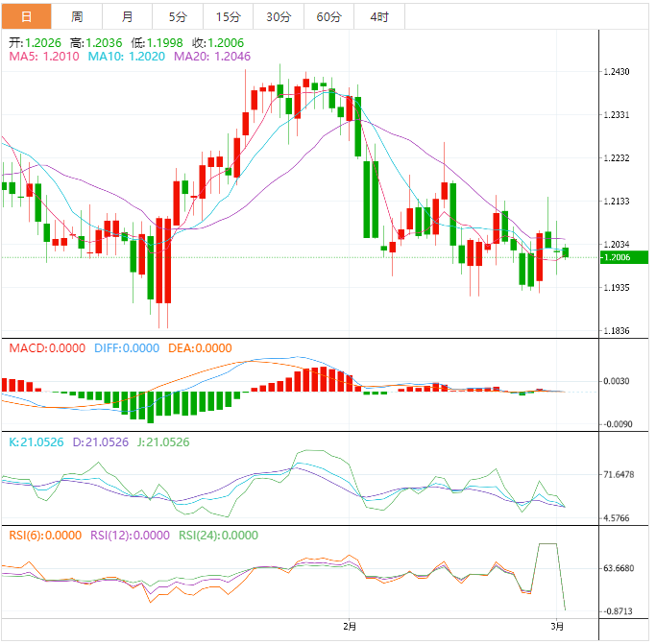Click the MACD indicator value label

tap(47, 348)
